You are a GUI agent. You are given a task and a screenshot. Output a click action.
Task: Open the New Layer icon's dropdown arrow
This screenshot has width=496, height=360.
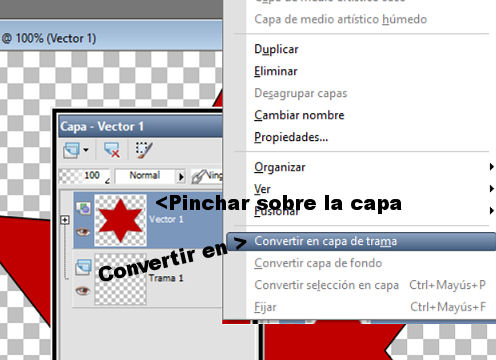click(86, 150)
